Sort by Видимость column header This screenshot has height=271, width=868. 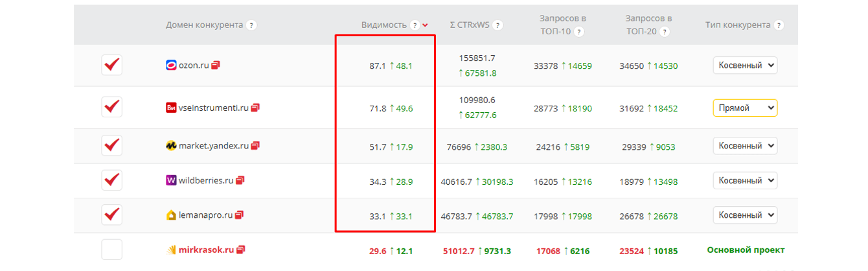click(384, 25)
